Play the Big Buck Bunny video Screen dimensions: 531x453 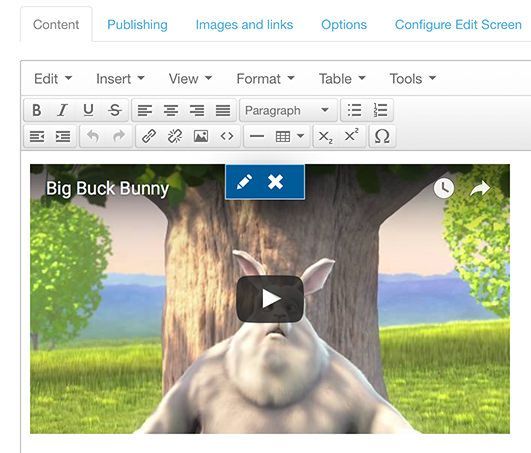(270, 299)
